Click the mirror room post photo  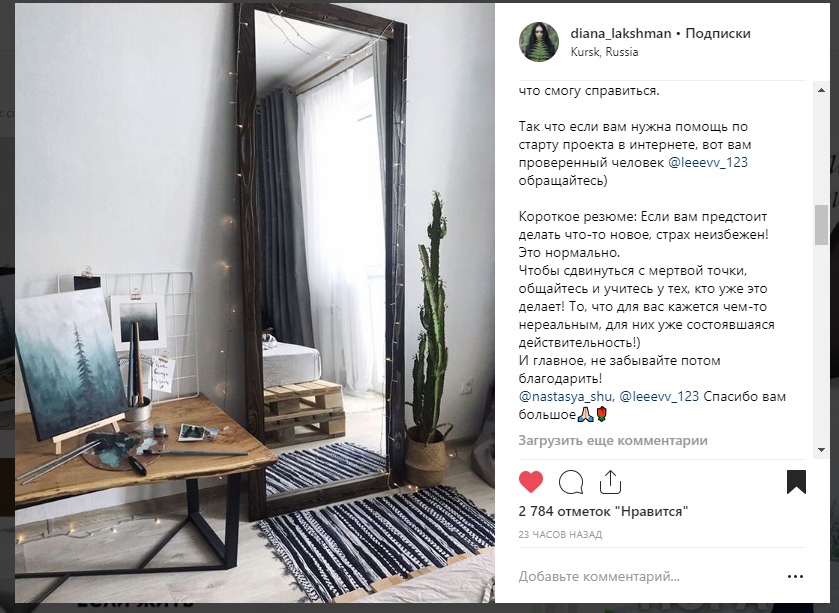pos(255,303)
